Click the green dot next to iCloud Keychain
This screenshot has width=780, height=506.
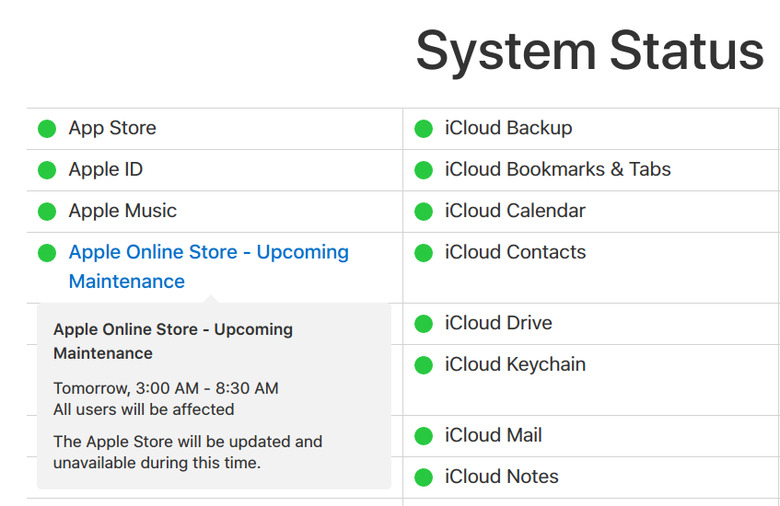423,365
